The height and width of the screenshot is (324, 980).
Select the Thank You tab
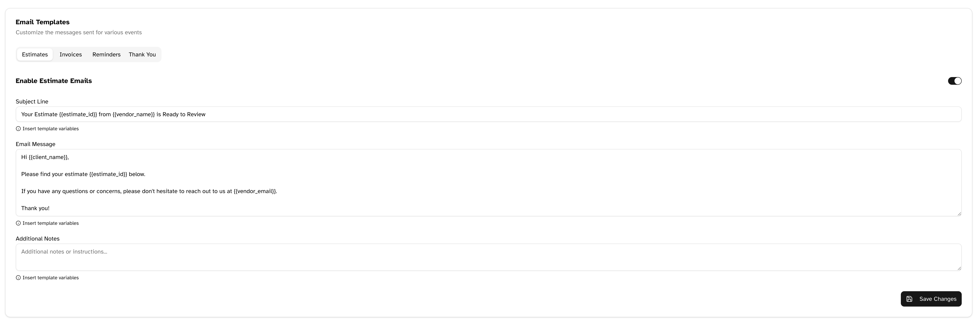pos(142,54)
